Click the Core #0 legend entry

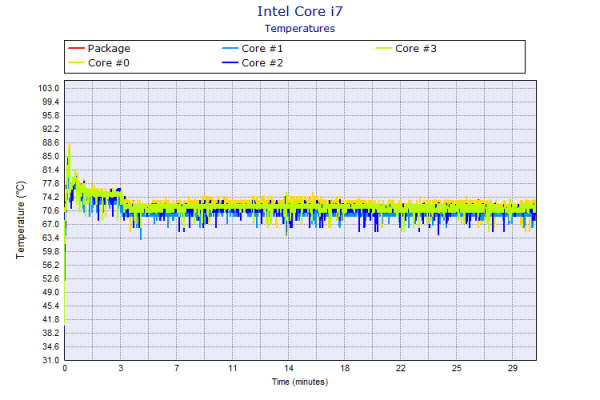[99, 63]
